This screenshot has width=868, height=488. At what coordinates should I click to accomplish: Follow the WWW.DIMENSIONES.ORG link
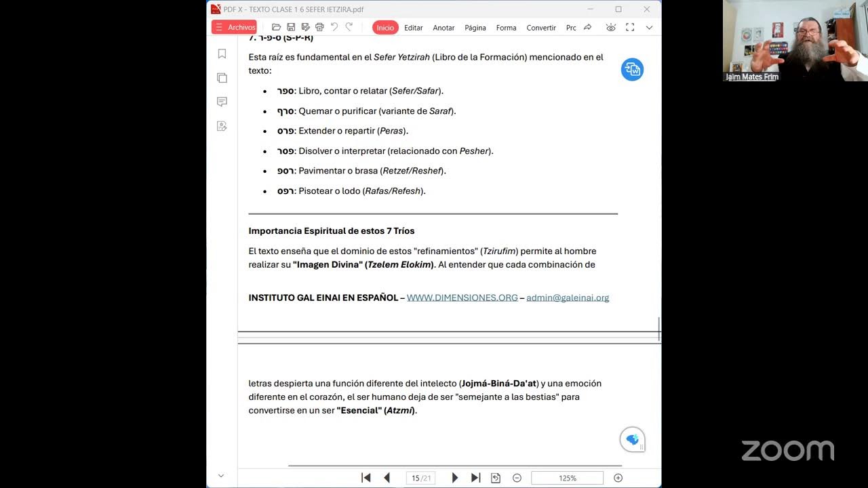(x=462, y=298)
